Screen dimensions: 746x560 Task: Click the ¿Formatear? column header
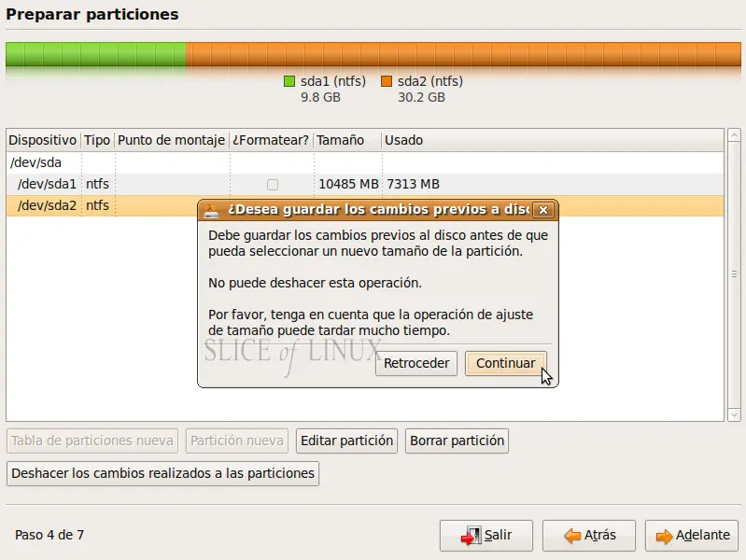point(271,140)
